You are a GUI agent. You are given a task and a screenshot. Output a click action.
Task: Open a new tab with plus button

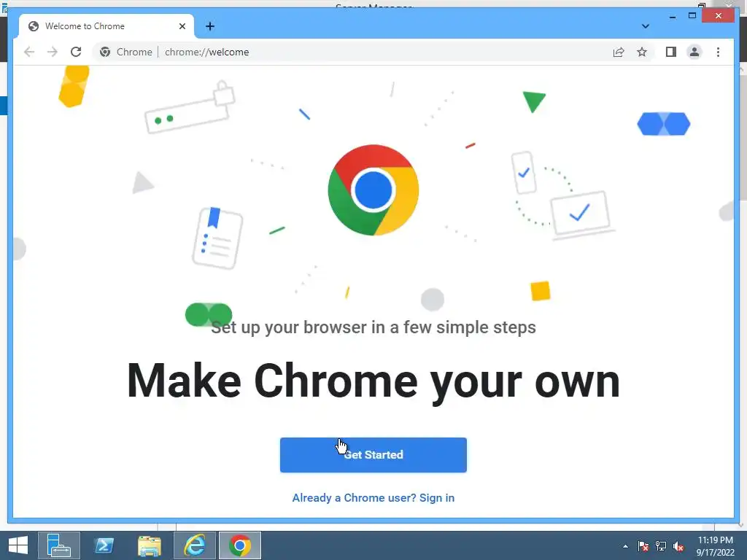click(x=210, y=26)
